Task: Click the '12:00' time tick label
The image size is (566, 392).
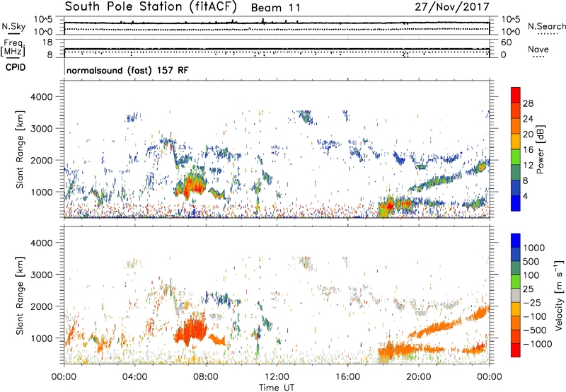Action: click(277, 377)
